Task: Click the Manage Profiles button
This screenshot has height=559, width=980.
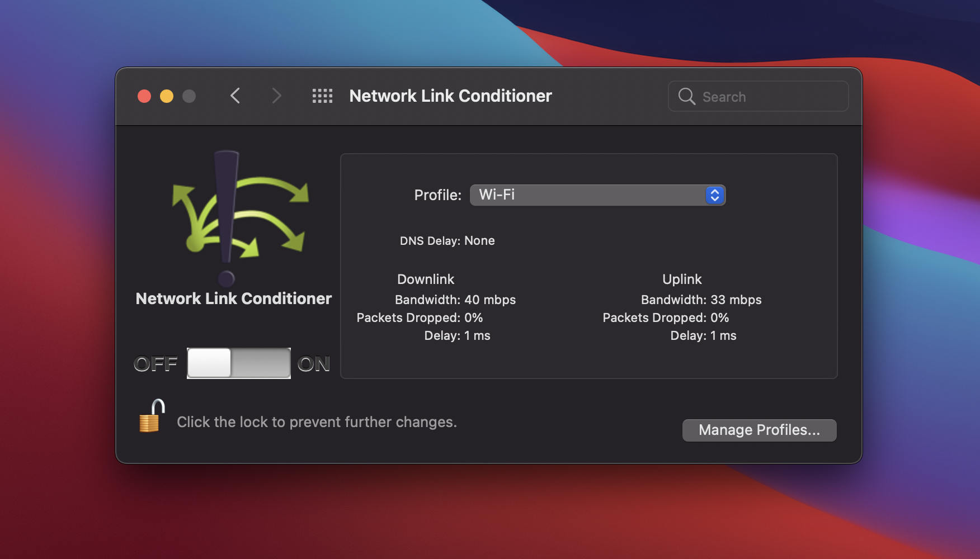Action: (x=759, y=430)
